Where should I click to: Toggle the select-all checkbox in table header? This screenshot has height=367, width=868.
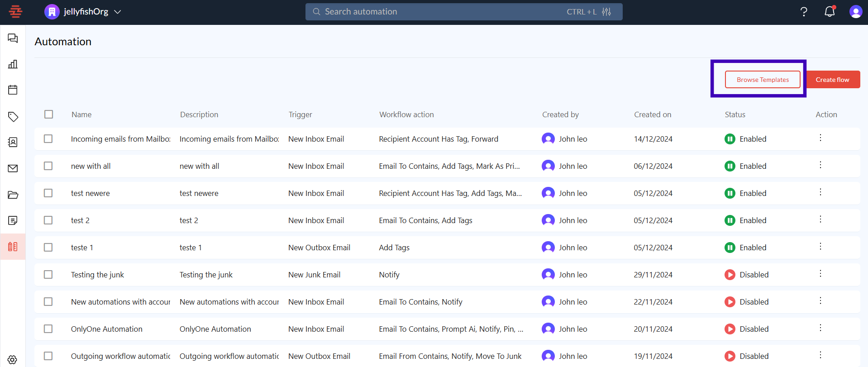[49, 114]
